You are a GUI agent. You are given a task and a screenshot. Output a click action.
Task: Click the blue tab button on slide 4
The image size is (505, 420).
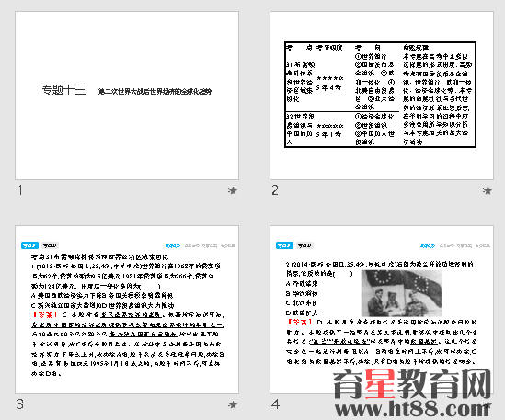[284, 245]
